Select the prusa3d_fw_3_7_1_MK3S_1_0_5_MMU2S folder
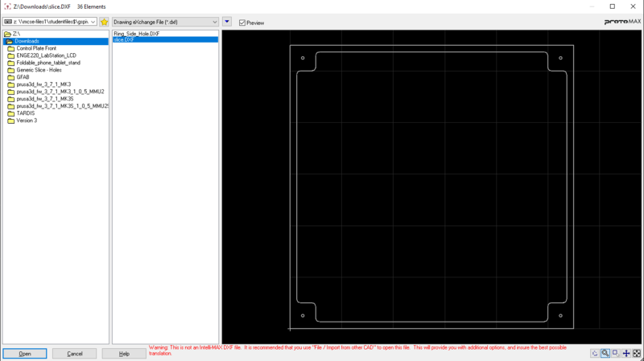Viewport: 644px width, 361px height. tap(63, 106)
